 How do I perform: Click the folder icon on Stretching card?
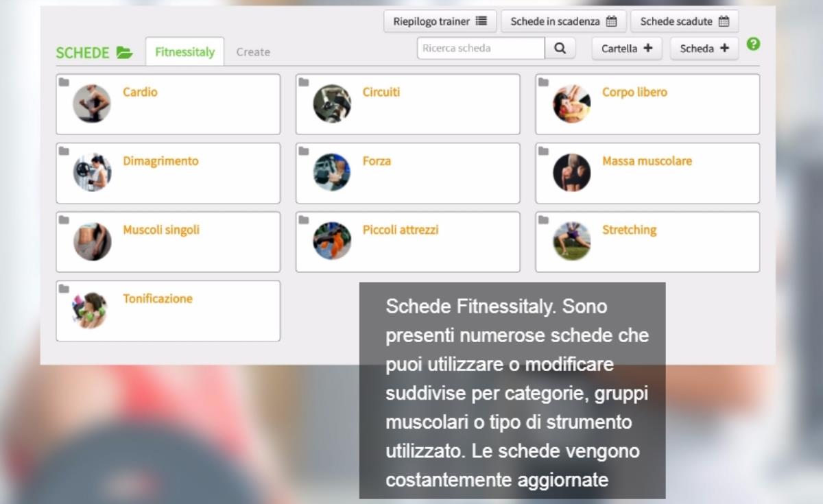543,220
